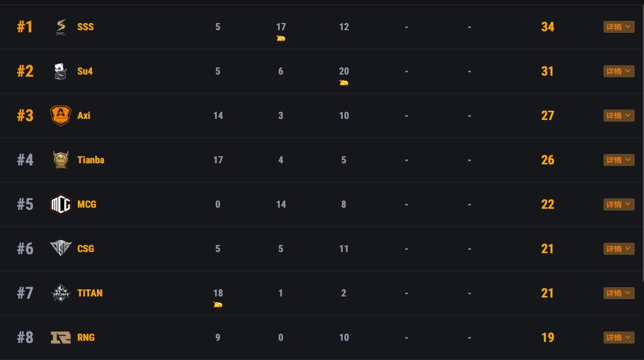The width and height of the screenshot is (644, 360).
Task: Click the #5 rank label
Action: tap(25, 204)
